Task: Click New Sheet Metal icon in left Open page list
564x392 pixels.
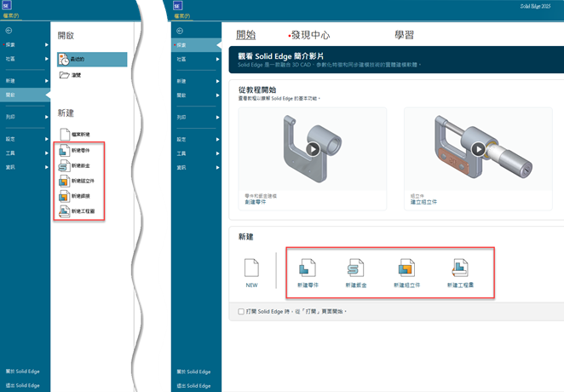Action: 64,166
